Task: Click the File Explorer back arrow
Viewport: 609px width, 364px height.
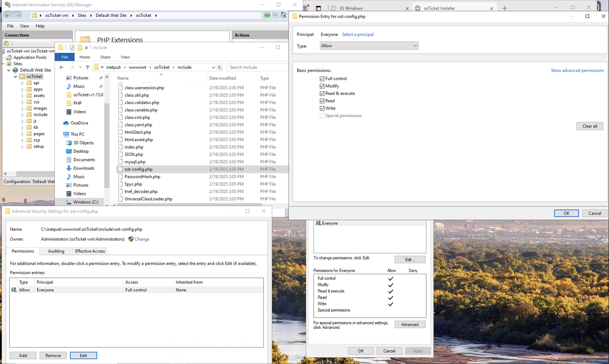Action: [62, 67]
